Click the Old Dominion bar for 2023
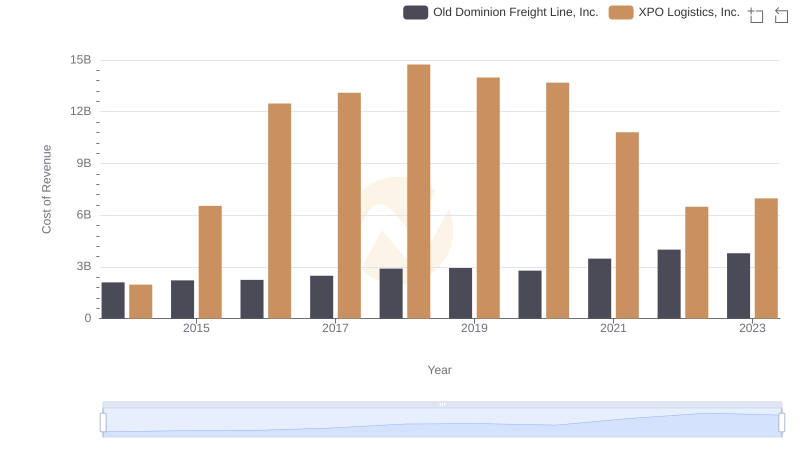 click(x=738, y=286)
